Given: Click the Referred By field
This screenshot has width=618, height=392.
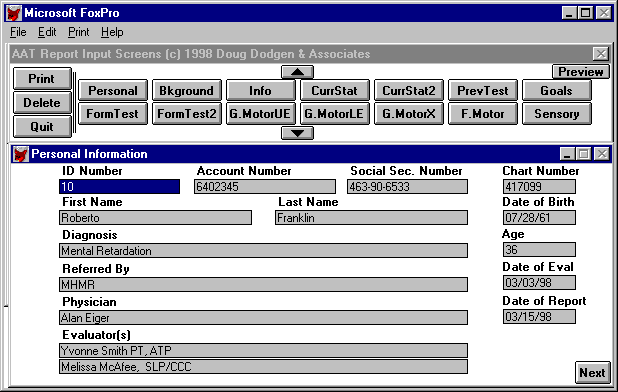Looking at the screenshot, I should coord(263,284).
